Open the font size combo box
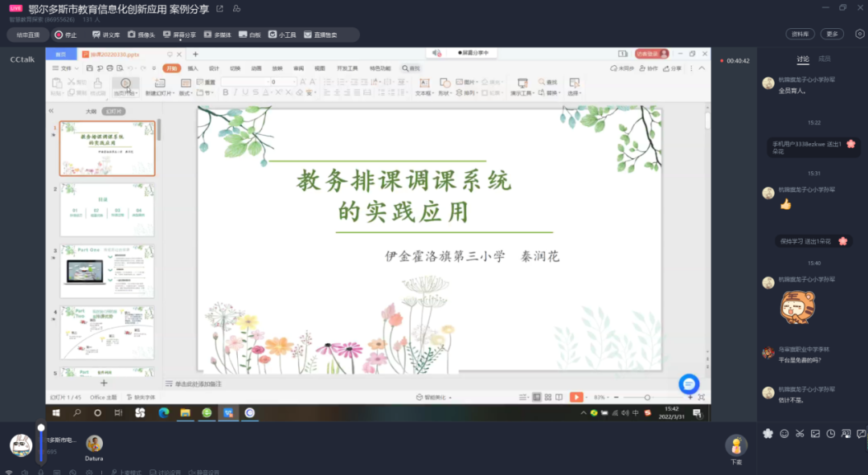The image size is (868, 475). click(x=283, y=82)
